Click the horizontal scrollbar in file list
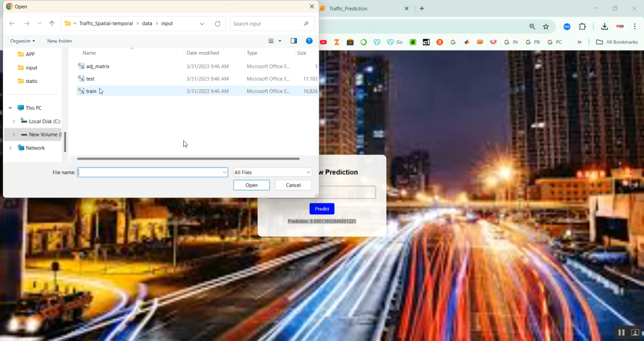The height and width of the screenshot is (341, 644). [x=188, y=158]
